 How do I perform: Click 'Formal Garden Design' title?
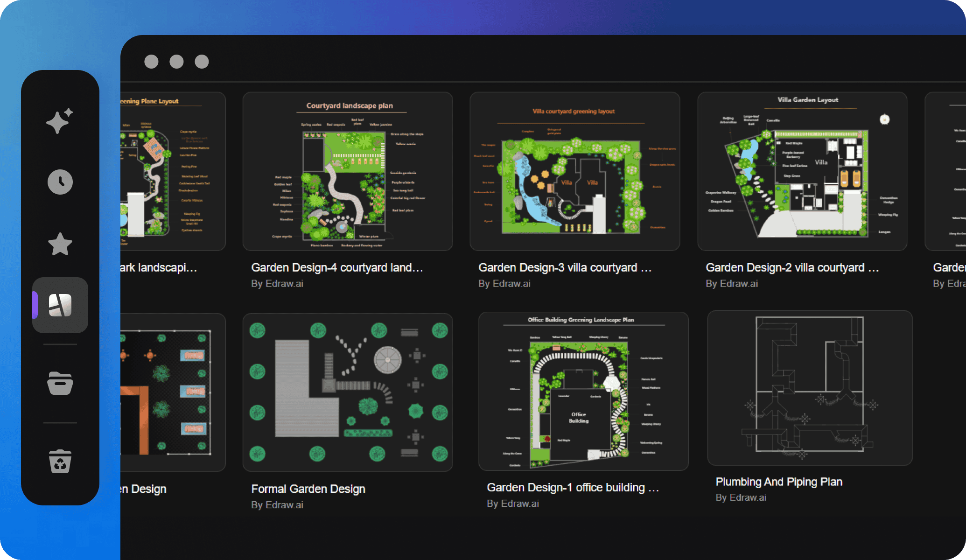coord(308,489)
